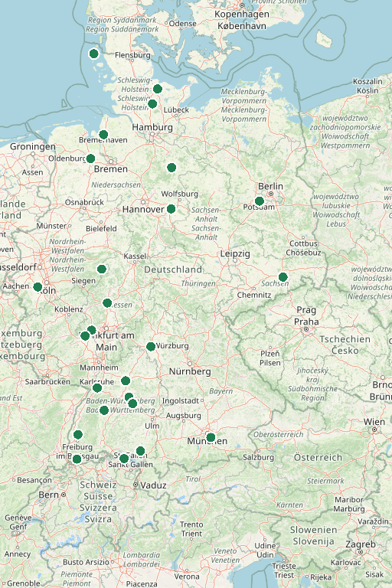392x588 pixels.
Task: Click the Thüringen region label
Action: [198, 283]
